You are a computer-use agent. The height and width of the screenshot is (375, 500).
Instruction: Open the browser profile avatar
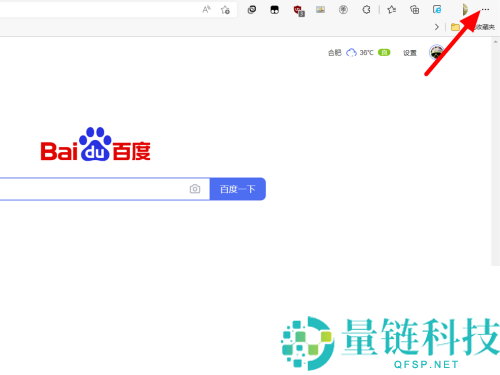(x=464, y=10)
